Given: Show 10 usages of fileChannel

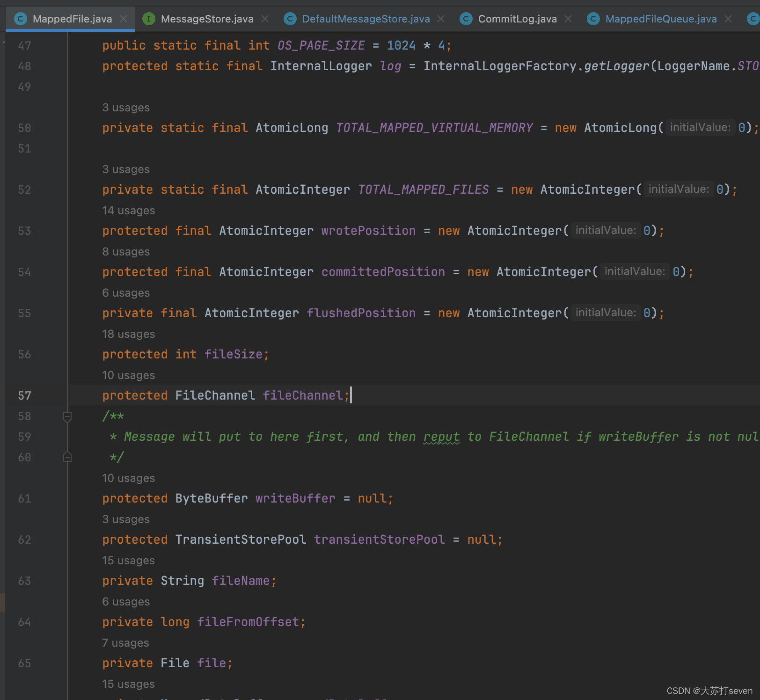Looking at the screenshot, I should pos(129,375).
